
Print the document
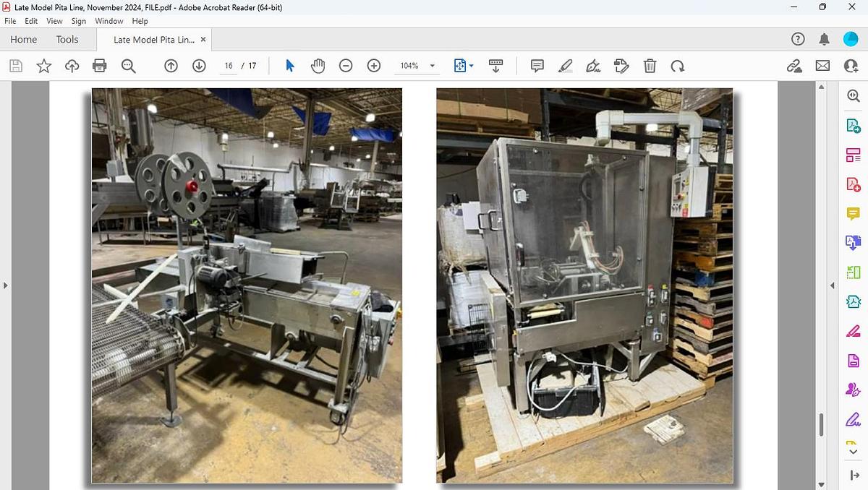coord(99,65)
